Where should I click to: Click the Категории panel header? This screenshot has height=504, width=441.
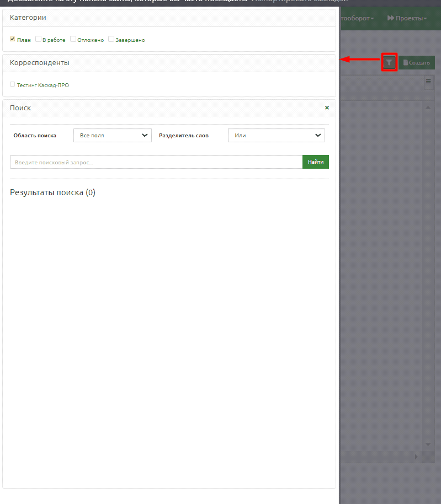[x=169, y=18]
